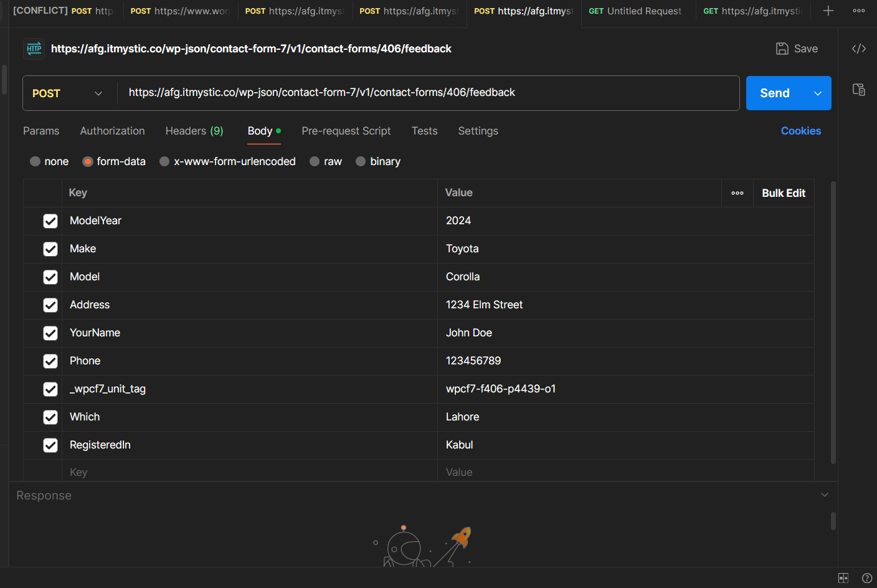Click the form-data table vertical scrollbar
The height and width of the screenshot is (588, 877).
point(833,323)
